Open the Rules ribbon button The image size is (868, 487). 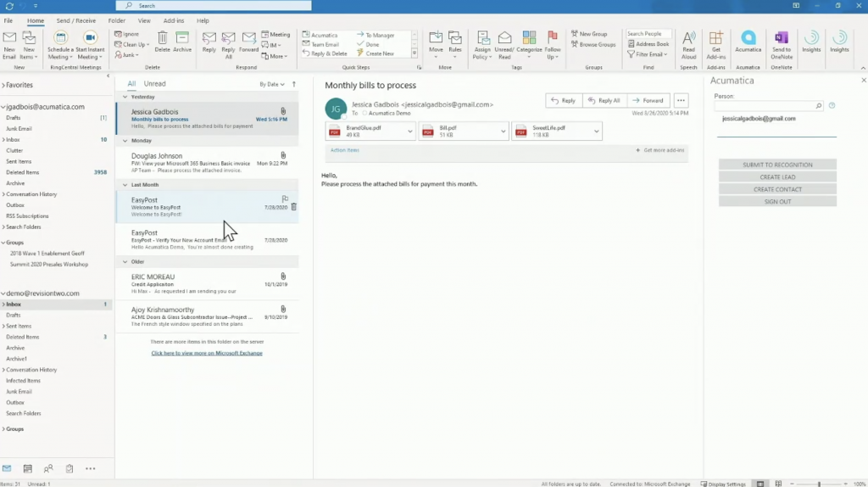[x=455, y=45]
